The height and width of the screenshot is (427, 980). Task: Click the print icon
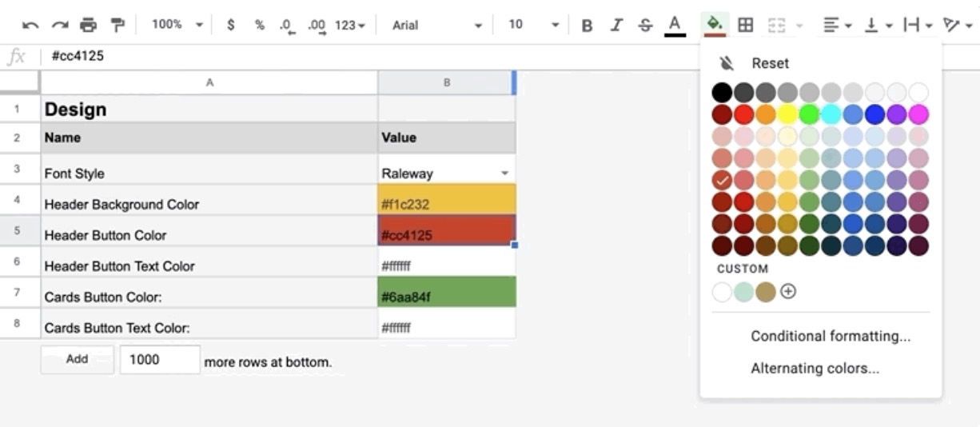click(88, 26)
